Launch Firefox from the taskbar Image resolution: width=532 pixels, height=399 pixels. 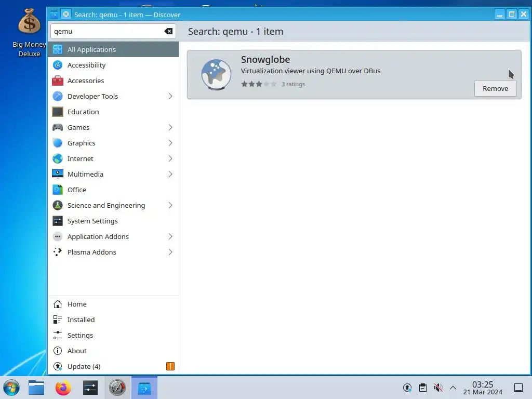[63, 388]
